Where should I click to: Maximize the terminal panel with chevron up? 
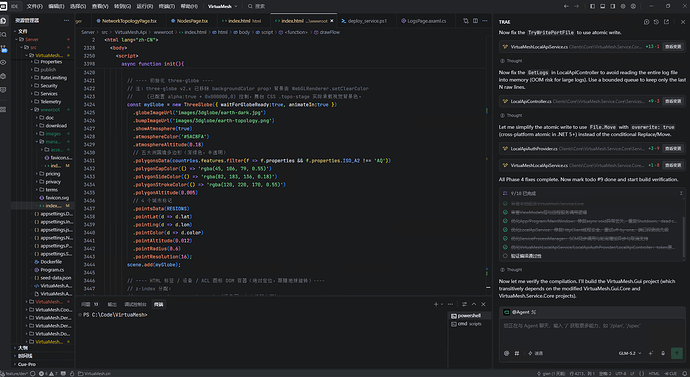[474, 304]
